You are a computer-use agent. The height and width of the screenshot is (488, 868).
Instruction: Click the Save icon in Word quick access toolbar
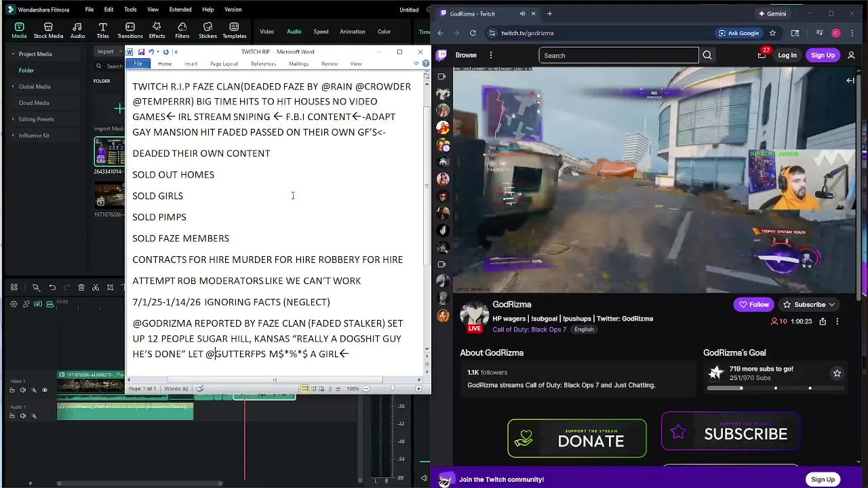coord(141,52)
